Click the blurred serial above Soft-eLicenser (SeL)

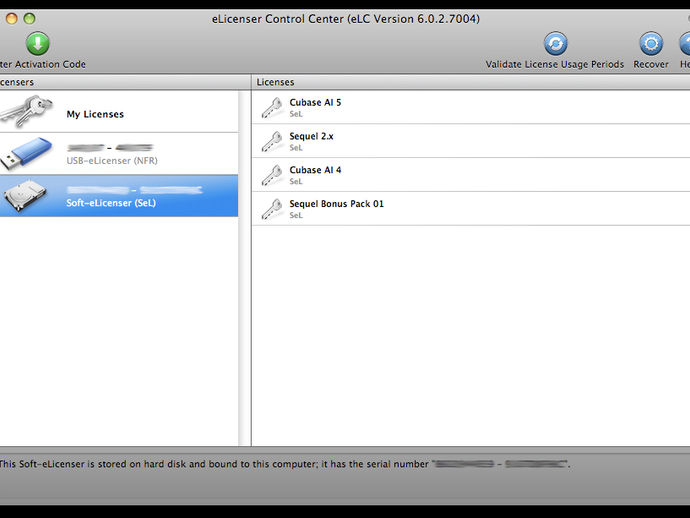(135, 190)
